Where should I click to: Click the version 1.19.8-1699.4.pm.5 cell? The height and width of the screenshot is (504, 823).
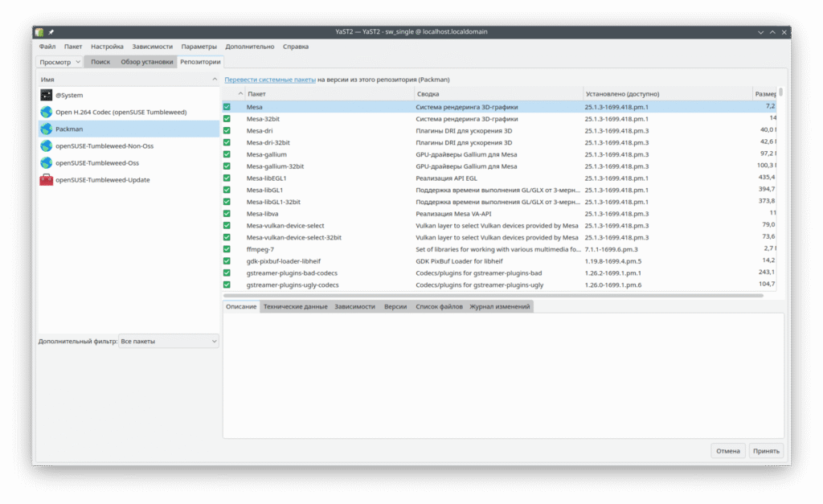pos(613,261)
